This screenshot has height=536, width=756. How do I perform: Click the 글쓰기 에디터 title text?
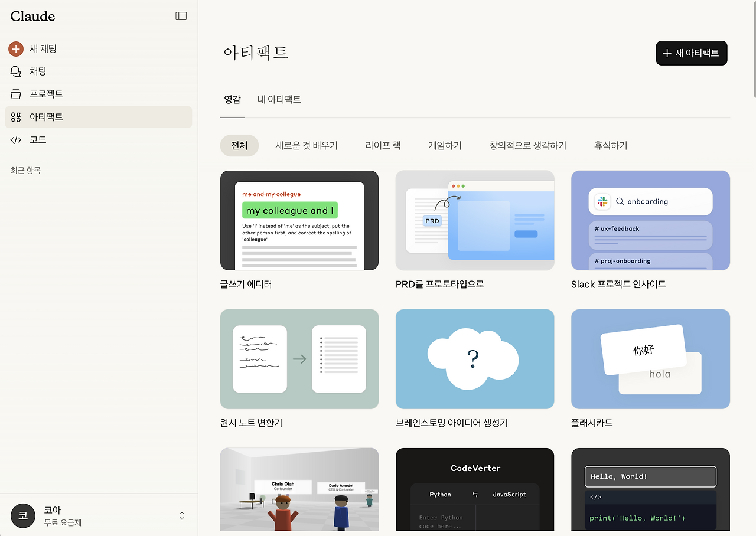(246, 285)
